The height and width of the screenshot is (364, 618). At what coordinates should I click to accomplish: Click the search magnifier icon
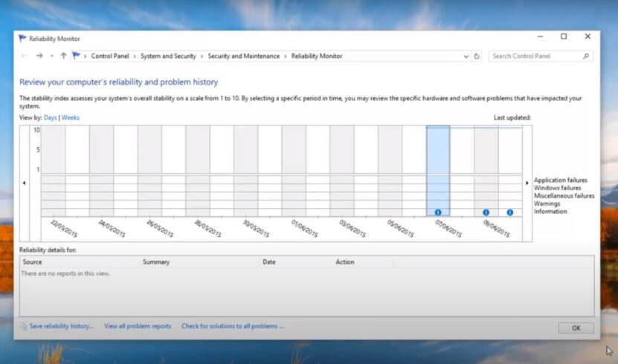point(586,56)
